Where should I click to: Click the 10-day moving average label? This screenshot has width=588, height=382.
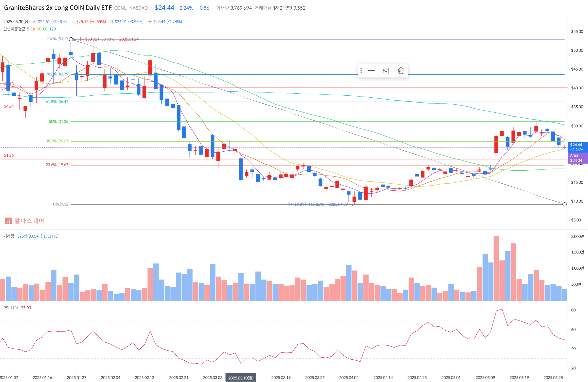pos(33,29)
